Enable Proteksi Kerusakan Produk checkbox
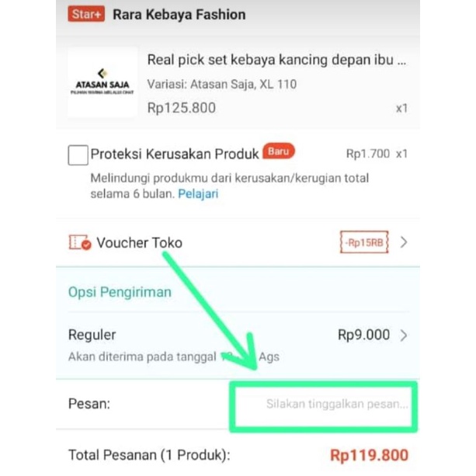Screen dimensions: 476x476 point(78,155)
